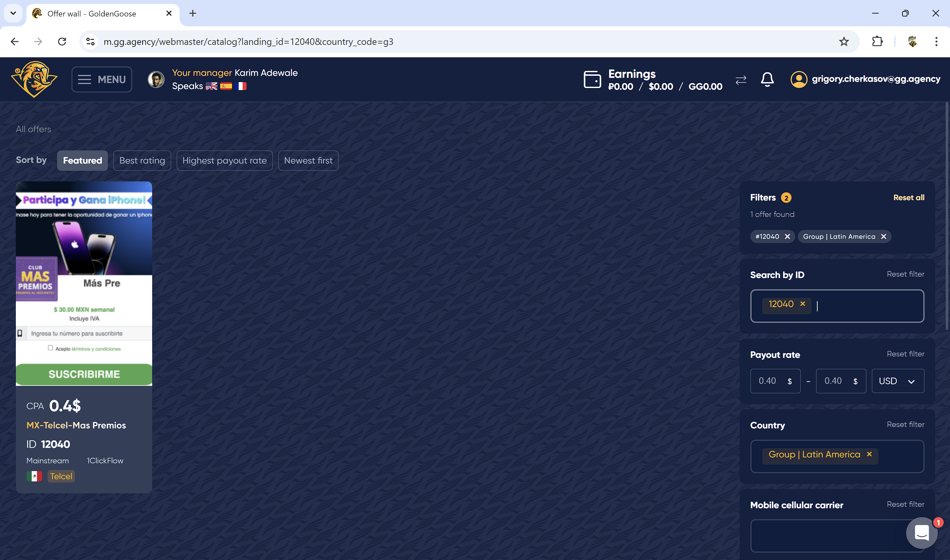
Task: Remove the Group | Latin America filter chip
Action: pos(884,236)
